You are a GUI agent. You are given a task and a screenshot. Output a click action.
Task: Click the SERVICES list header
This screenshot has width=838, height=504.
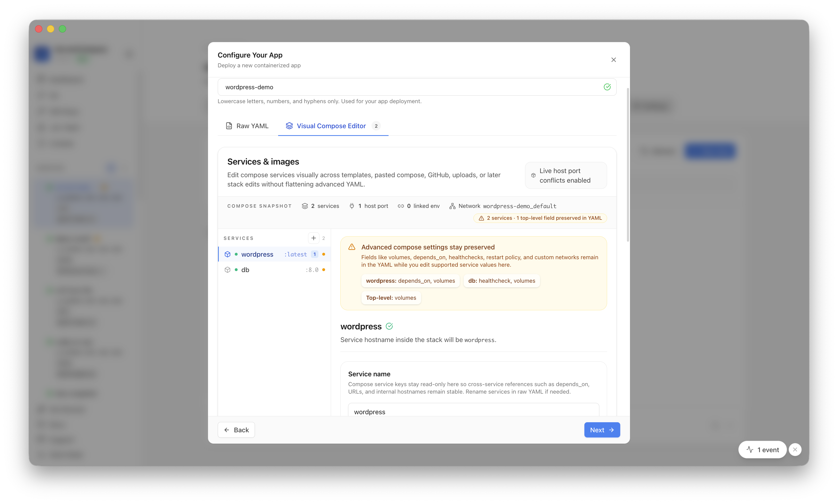(238, 238)
